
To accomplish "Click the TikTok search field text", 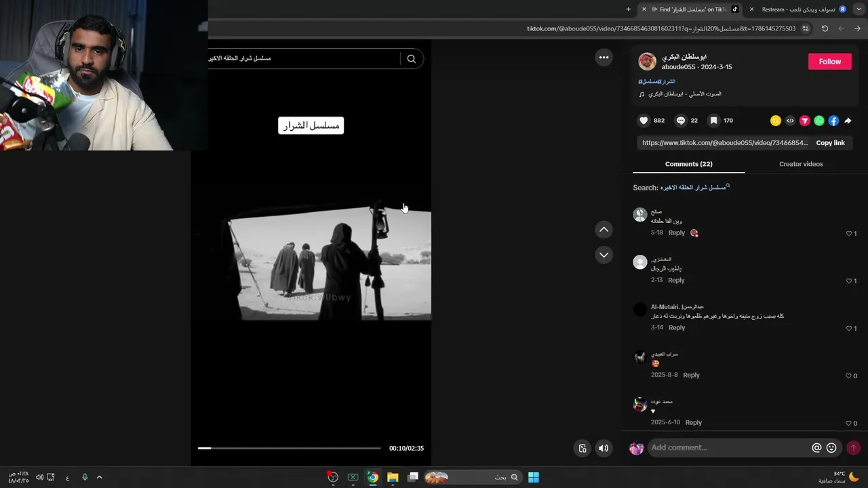I will coord(240,58).
